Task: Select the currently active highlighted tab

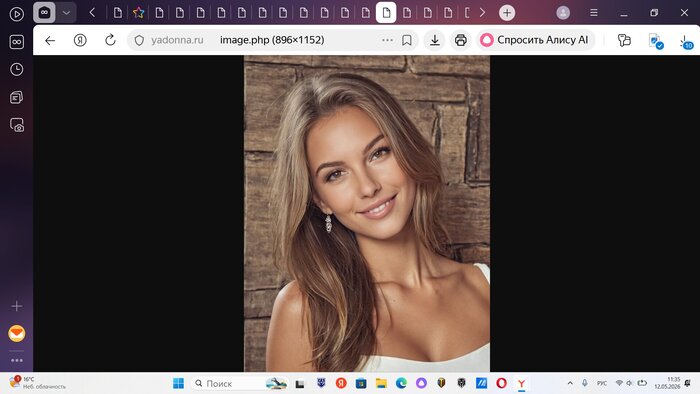Action: pyautogui.click(x=386, y=12)
